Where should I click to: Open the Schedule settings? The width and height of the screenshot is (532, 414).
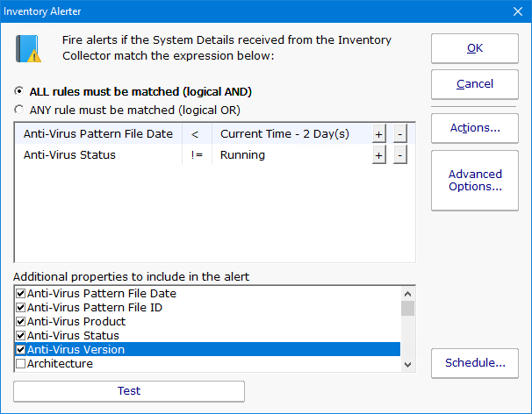(474, 363)
